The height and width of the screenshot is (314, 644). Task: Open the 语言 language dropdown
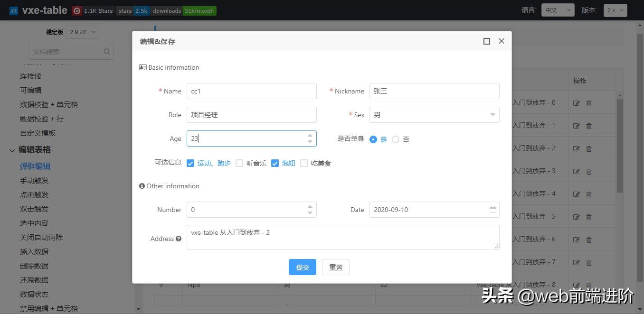[x=558, y=10]
